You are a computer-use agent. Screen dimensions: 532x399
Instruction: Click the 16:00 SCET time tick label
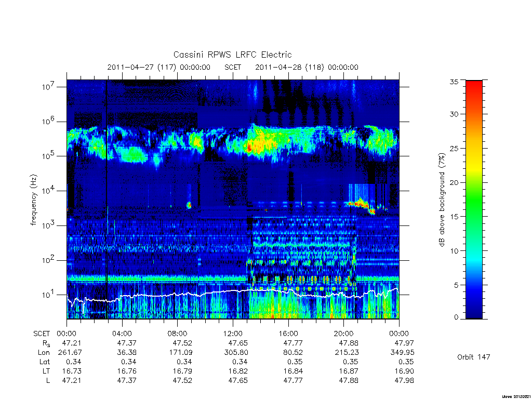pos(288,334)
